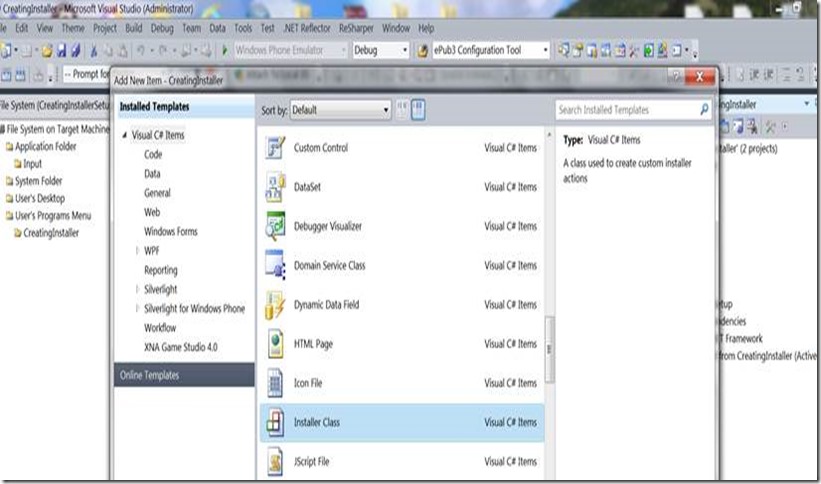
Task: Switch to Online Templates section
Action: pos(149,375)
